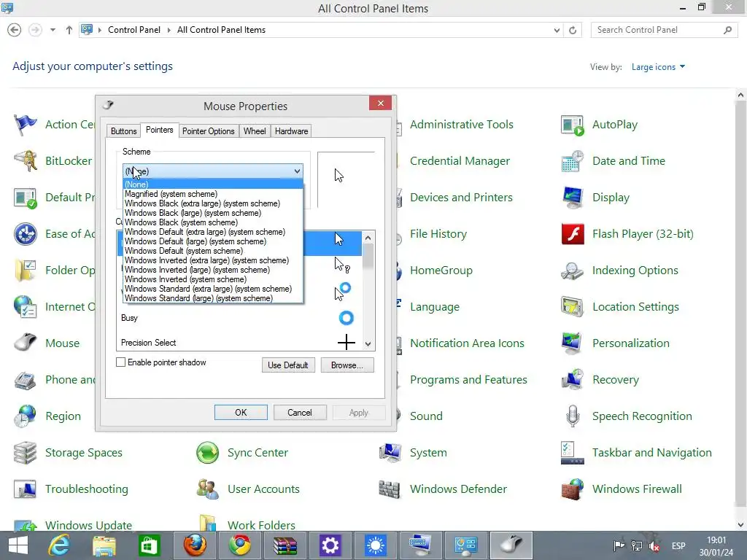Viewport: 747px width, 560px height.
Task: Open WinRAR from the taskbar
Action: coord(285,545)
